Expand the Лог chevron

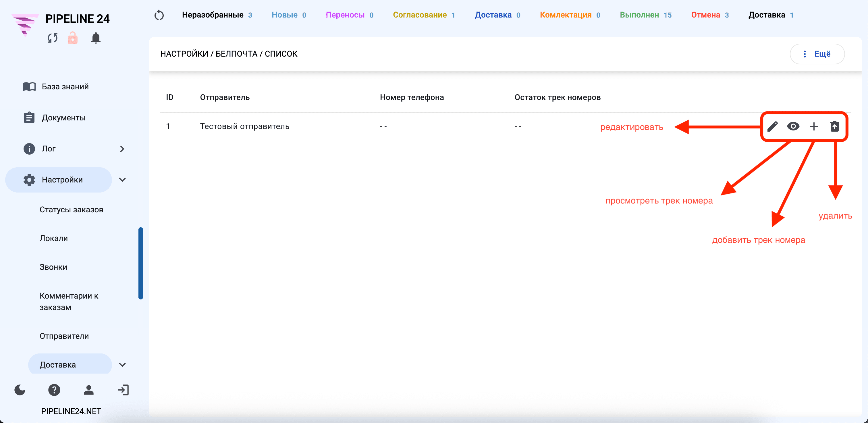pos(122,149)
